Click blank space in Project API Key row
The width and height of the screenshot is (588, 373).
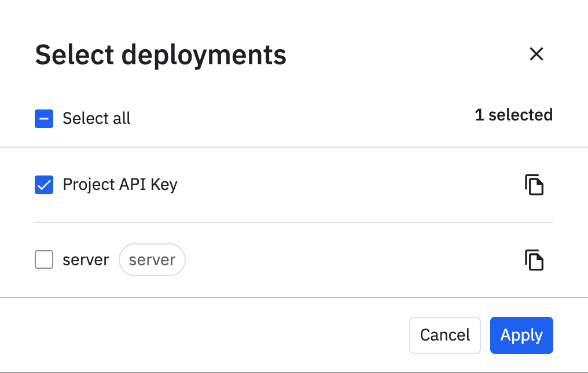click(347, 185)
